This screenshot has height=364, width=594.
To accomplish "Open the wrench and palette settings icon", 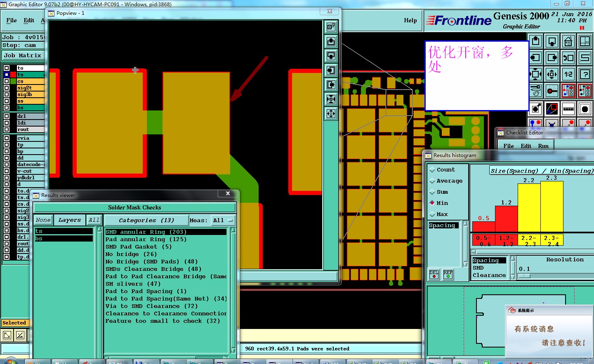I will (535, 91).
